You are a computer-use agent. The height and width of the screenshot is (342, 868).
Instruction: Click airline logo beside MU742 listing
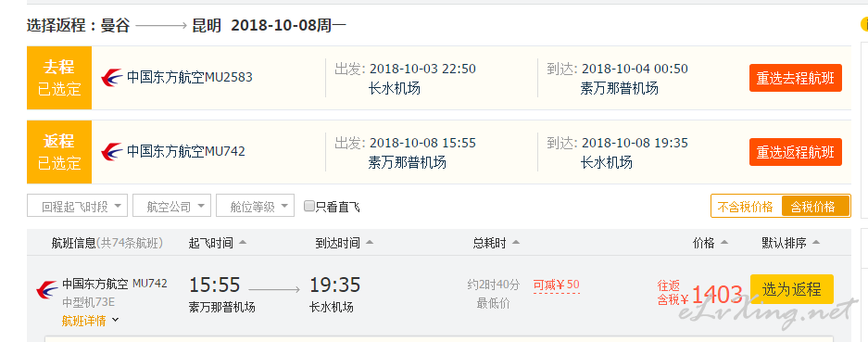coord(47,290)
